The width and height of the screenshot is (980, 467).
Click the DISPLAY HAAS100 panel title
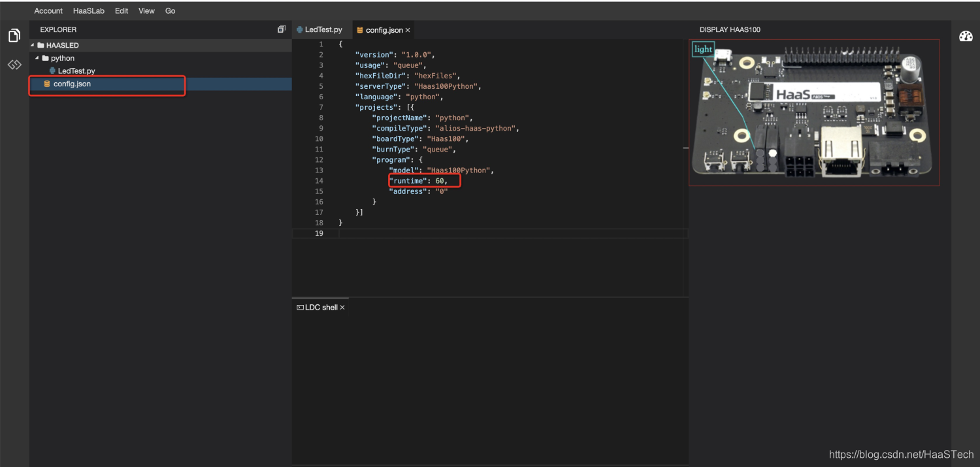(730, 29)
